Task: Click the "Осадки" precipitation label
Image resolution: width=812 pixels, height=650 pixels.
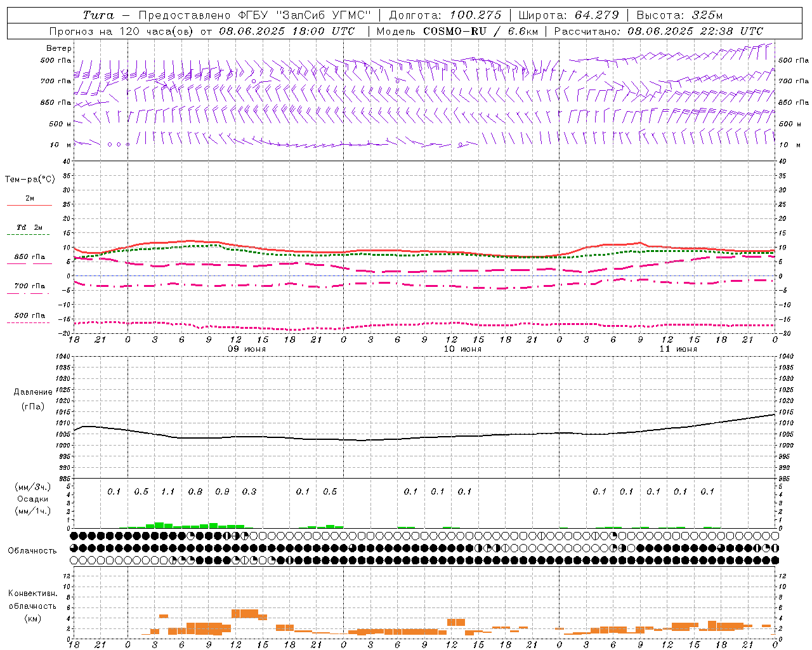Action: point(33,499)
